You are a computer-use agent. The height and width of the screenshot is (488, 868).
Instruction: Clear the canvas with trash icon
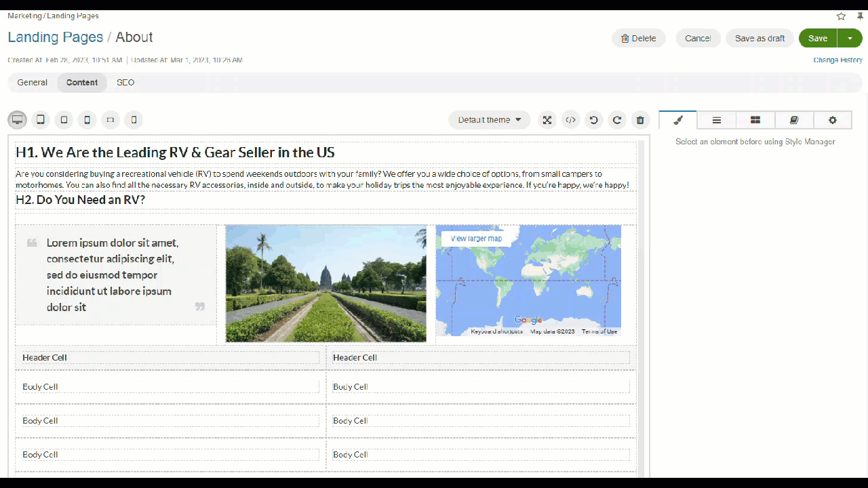(640, 120)
